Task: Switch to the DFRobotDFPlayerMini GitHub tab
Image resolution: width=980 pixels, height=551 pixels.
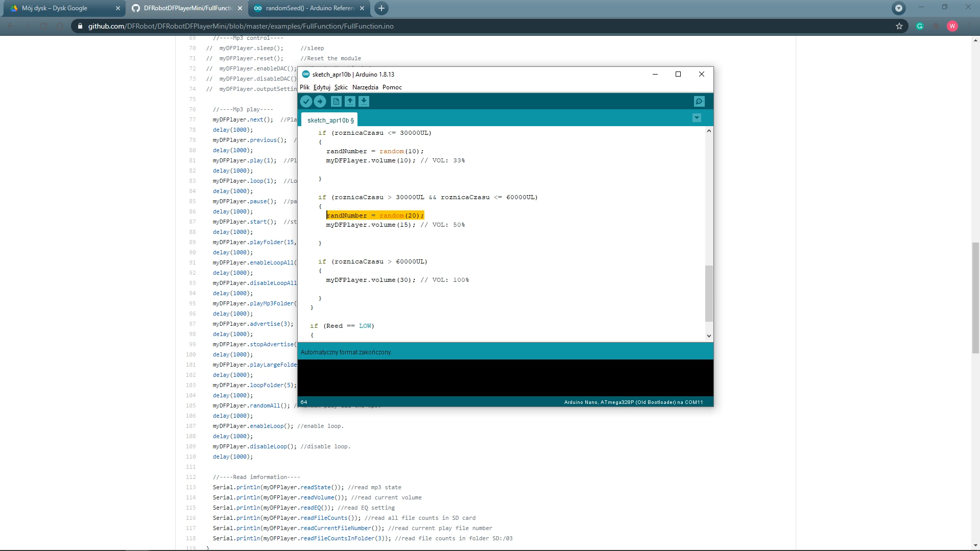Action: point(186,8)
